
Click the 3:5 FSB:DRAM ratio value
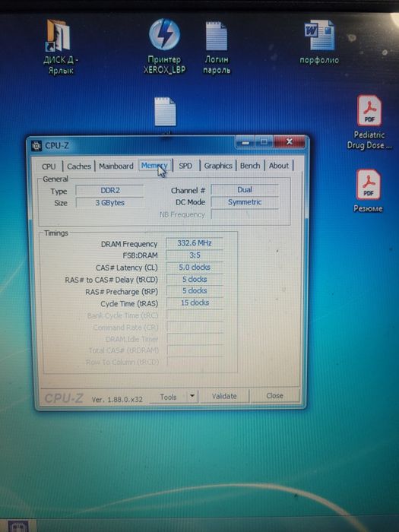pos(195,255)
